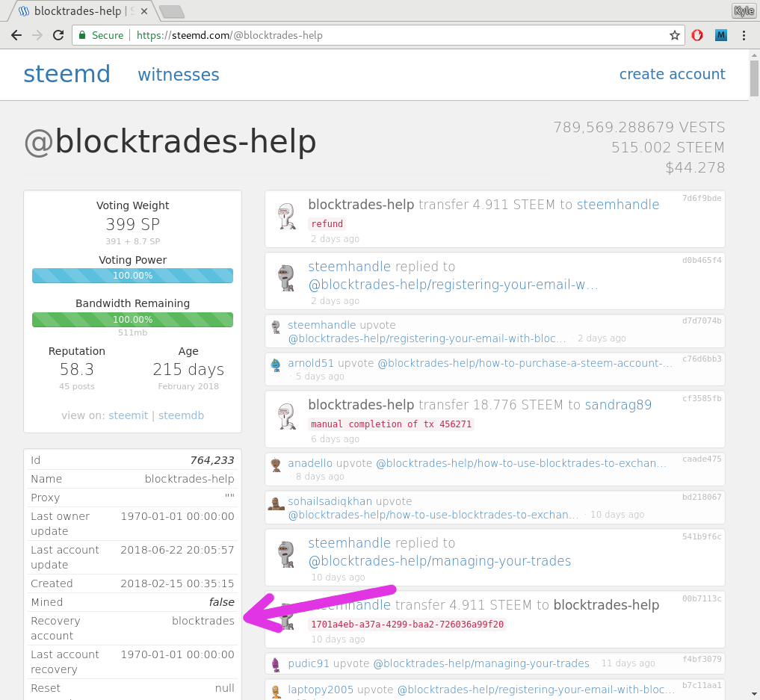This screenshot has width=760, height=700.
Task: Open transaction hash cf3585fb
Action: (702, 399)
